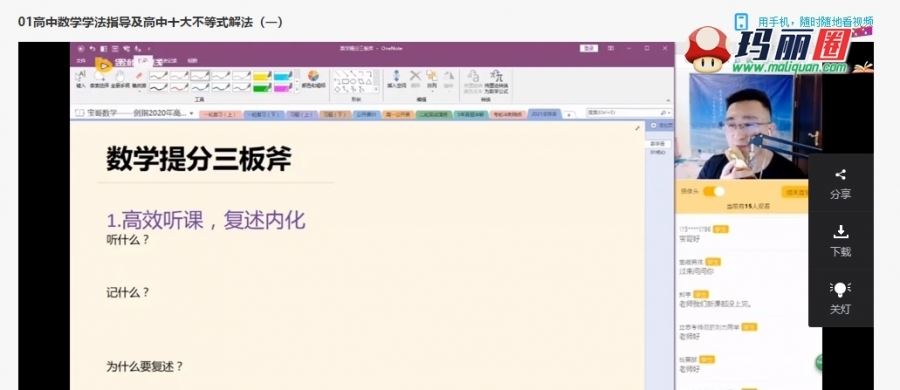Select the green highlighter pen
Viewport: 900px width, 390px height.
(x=262, y=87)
